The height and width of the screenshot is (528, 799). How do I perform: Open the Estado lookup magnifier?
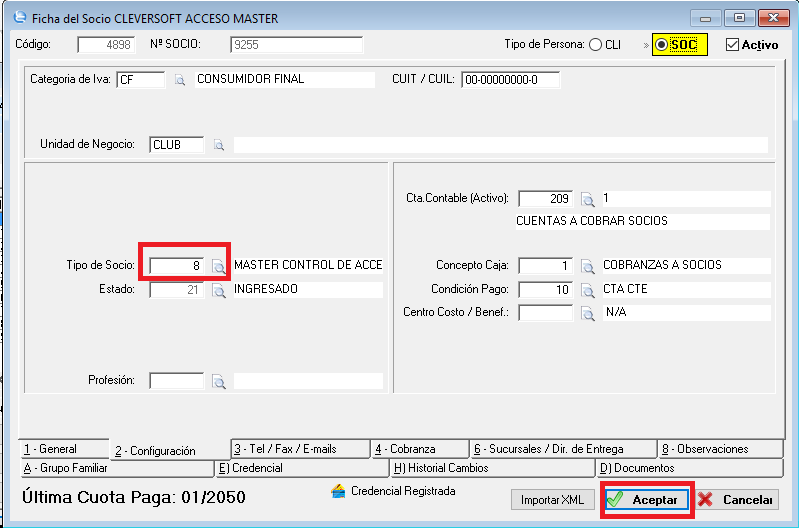(218, 291)
